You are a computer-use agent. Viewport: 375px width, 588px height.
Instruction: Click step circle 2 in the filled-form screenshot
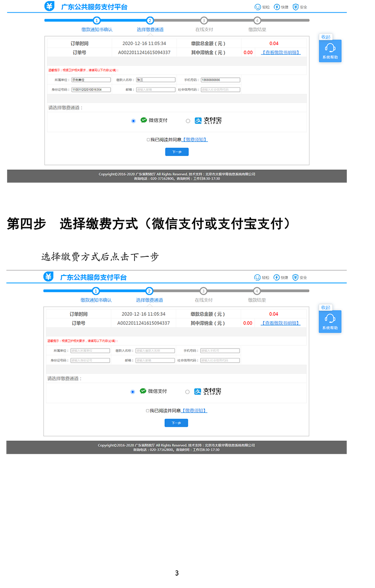click(x=150, y=21)
